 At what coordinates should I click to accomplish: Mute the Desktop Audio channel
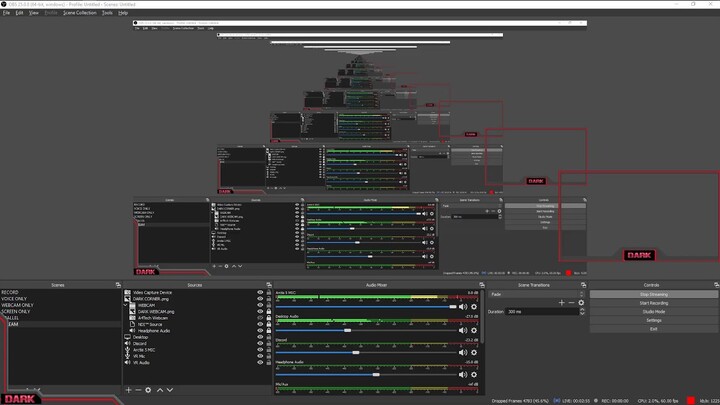[x=463, y=330]
